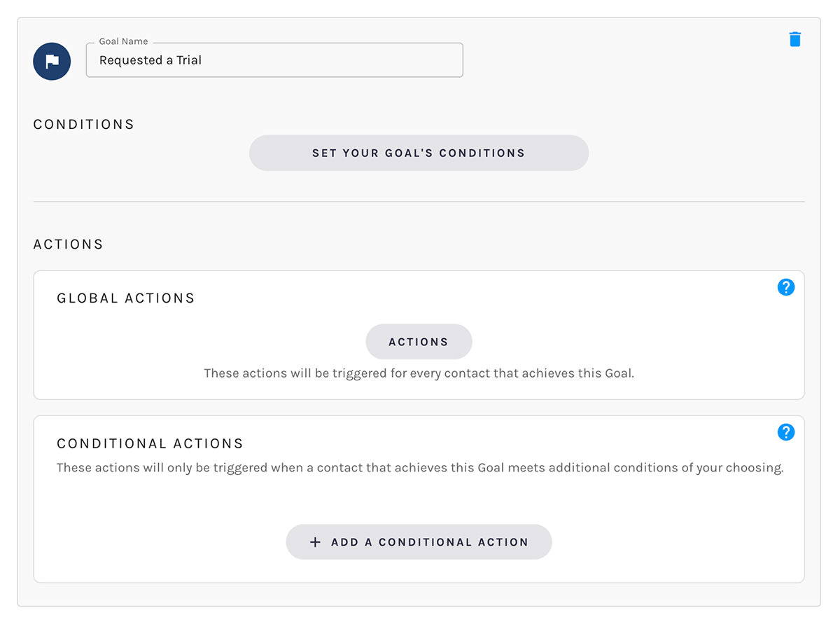Select the Global Actions panel title
Viewport: 840px width, 629px height.
(x=126, y=298)
